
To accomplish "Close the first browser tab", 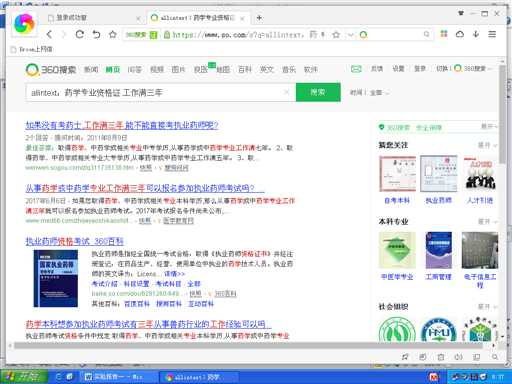I will (x=138, y=19).
